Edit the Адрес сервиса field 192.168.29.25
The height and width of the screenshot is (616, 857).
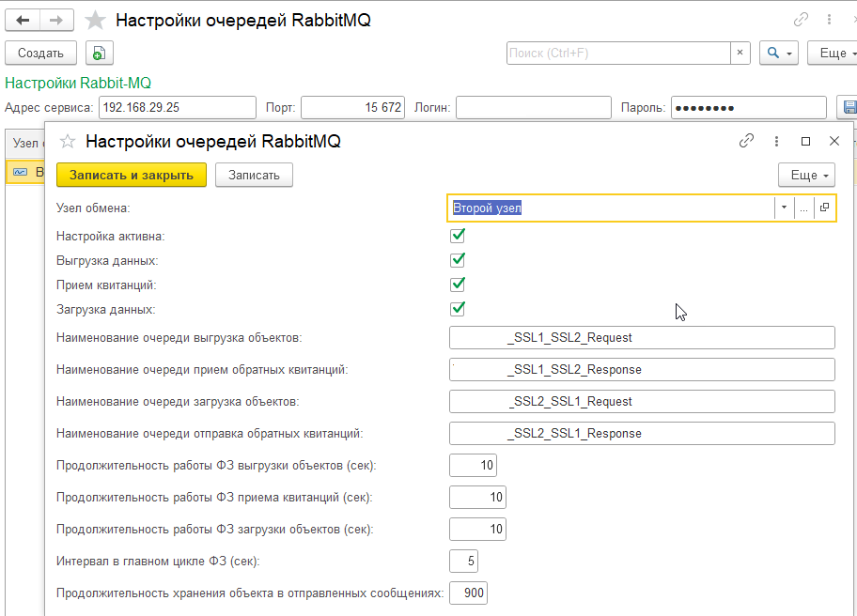(x=177, y=108)
